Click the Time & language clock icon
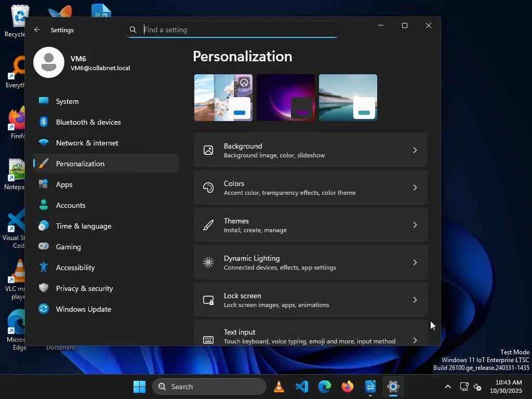This screenshot has width=532, height=399. click(44, 225)
